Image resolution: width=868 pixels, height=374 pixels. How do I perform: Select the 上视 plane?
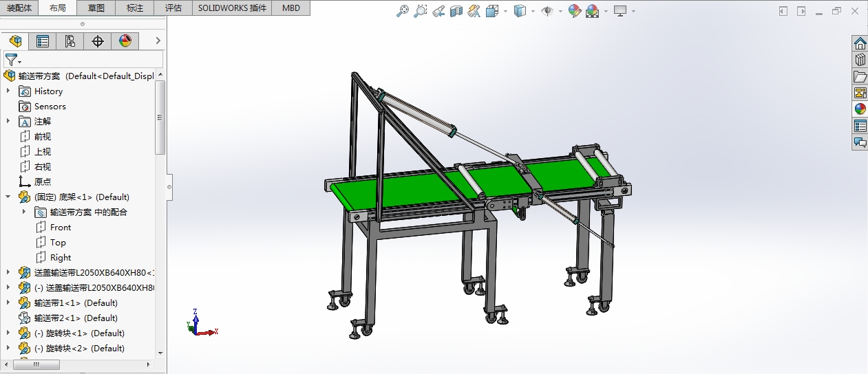coord(35,151)
